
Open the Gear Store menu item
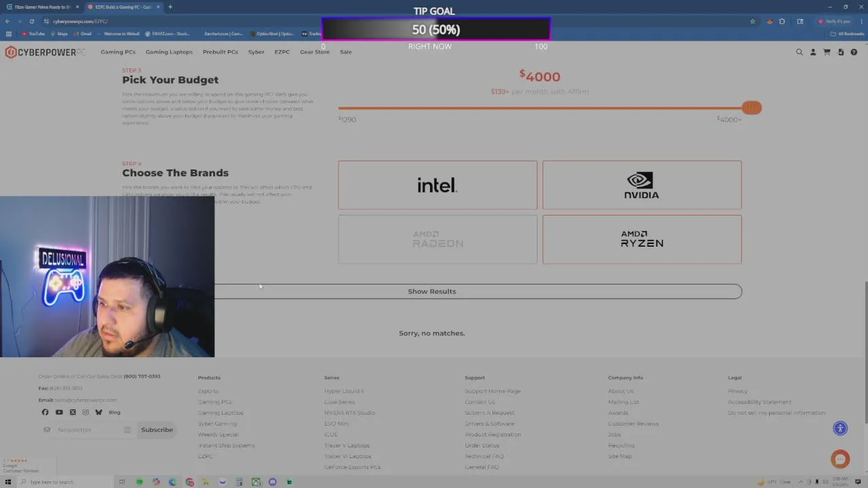(315, 52)
